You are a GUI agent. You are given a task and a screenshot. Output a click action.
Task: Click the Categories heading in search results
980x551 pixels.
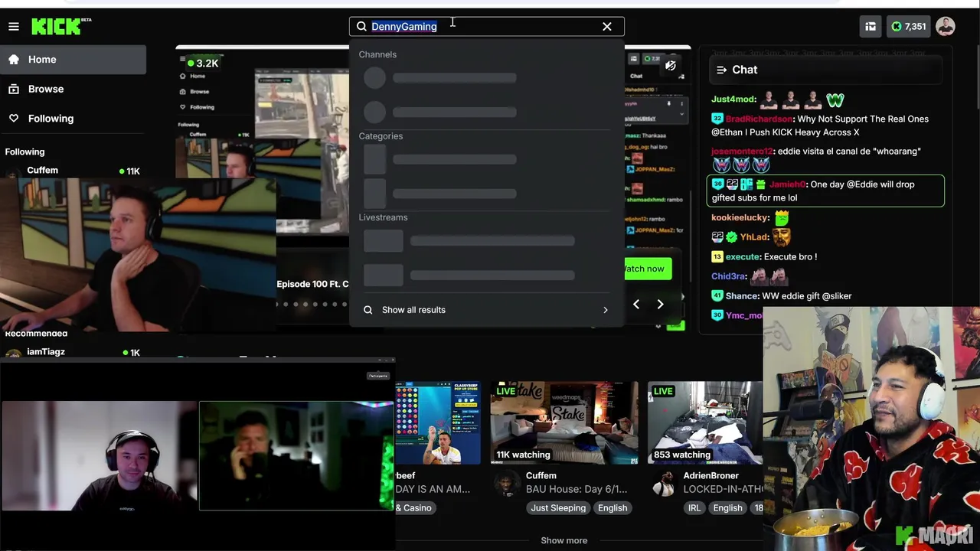[381, 136]
